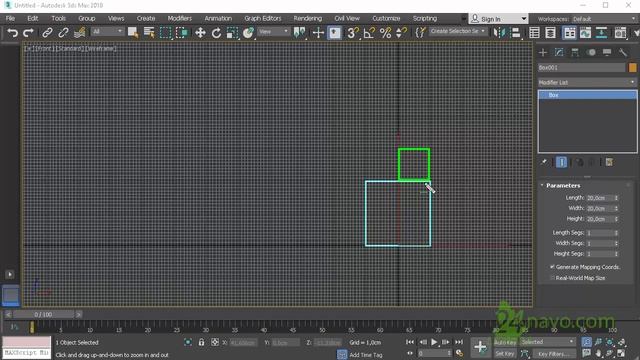Toggle the 3D Snaps button
640x360 pixels.
tap(353, 33)
